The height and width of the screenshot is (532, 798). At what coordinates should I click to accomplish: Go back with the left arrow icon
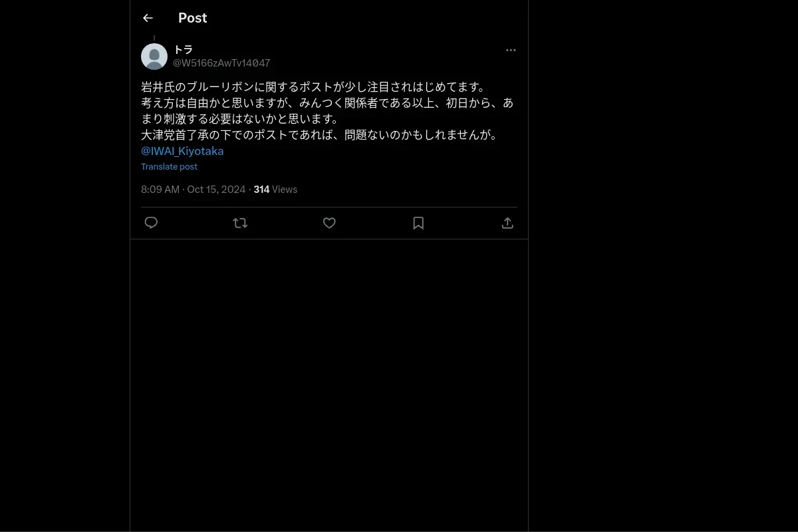(x=148, y=18)
